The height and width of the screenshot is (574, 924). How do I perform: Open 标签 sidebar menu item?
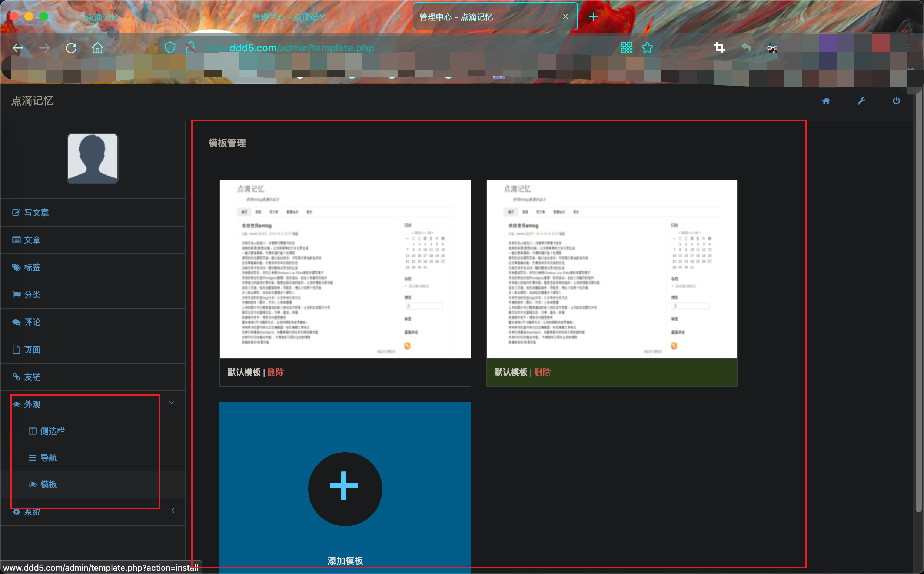(x=32, y=267)
